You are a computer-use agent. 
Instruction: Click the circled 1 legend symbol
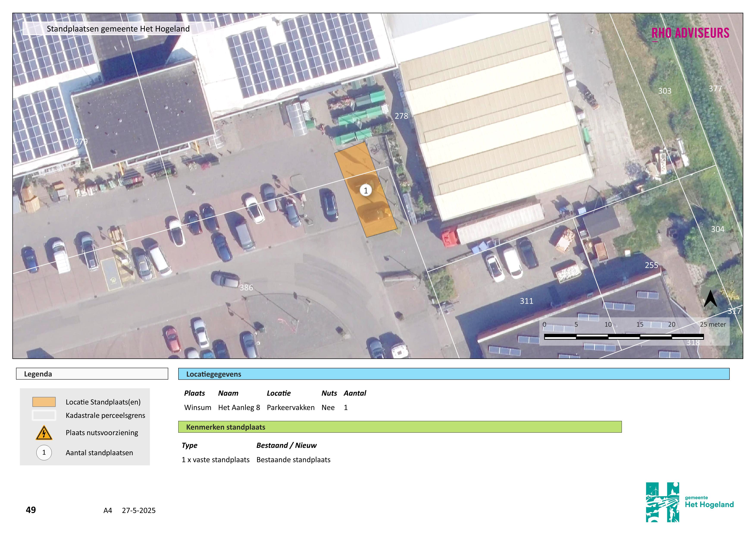pyautogui.click(x=44, y=452)
